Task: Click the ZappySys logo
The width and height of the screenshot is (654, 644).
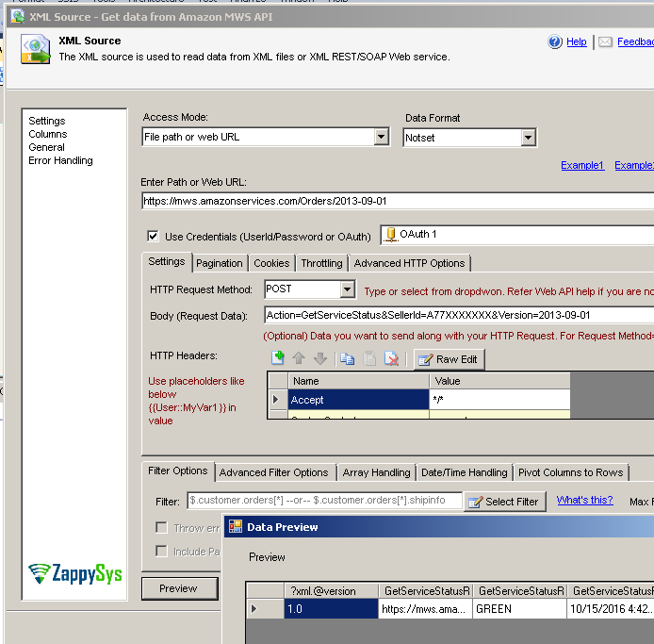Action: [75, 573]
